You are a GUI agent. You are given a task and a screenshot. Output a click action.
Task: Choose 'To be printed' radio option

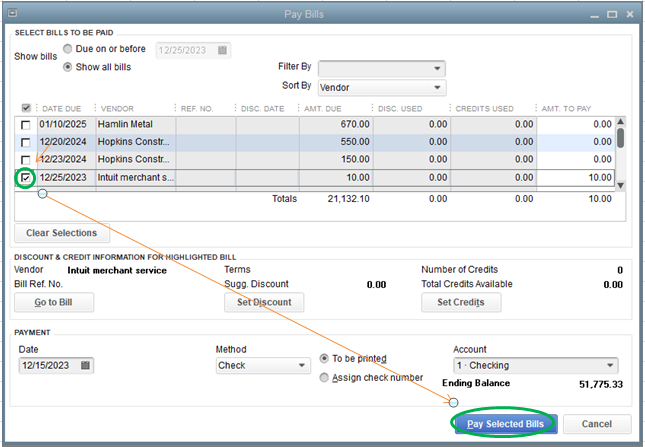(324, 358)
